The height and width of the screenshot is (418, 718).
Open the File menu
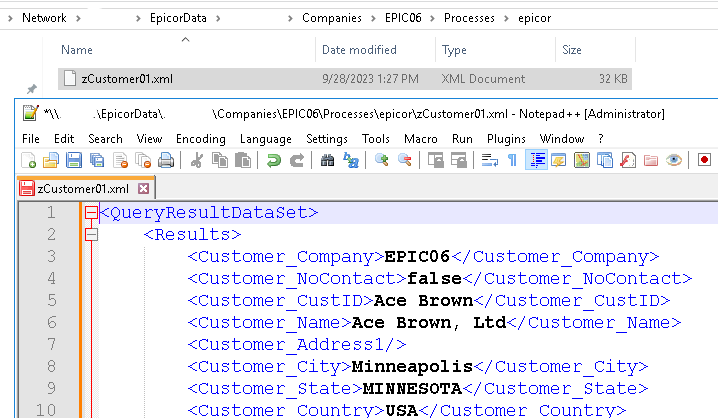(31, 139)
